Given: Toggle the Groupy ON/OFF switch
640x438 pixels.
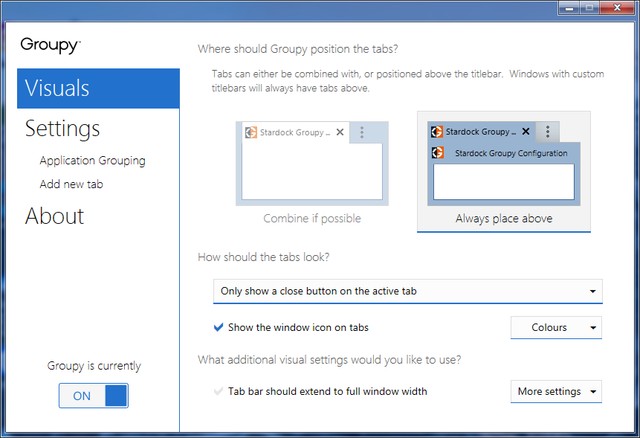Looking at the screenshot, I should click(x=93, y=395).
